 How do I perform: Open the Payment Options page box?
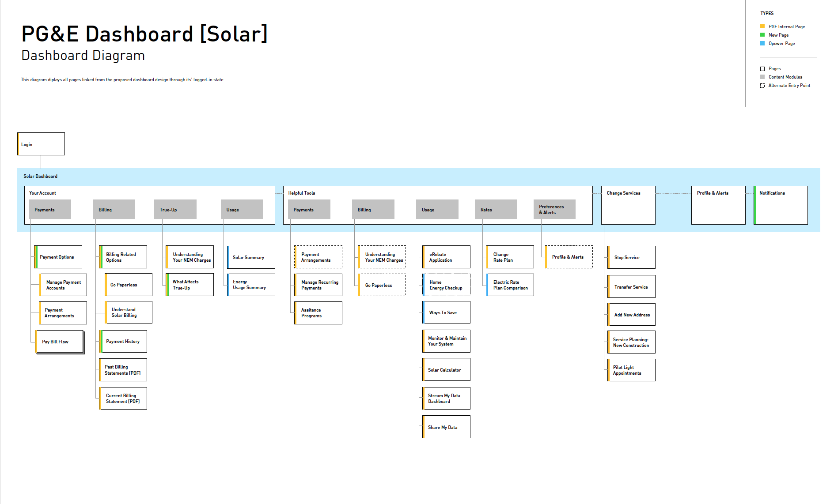click(58, 257)
